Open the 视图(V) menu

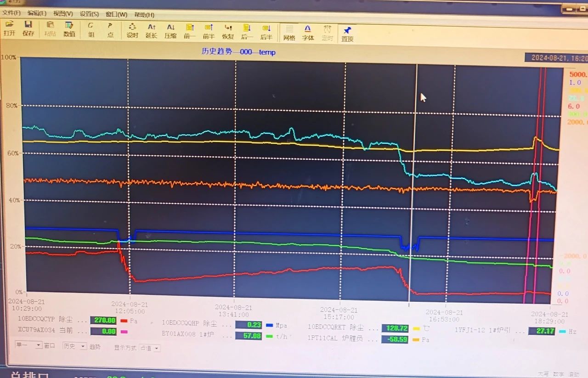click(63, 14)
